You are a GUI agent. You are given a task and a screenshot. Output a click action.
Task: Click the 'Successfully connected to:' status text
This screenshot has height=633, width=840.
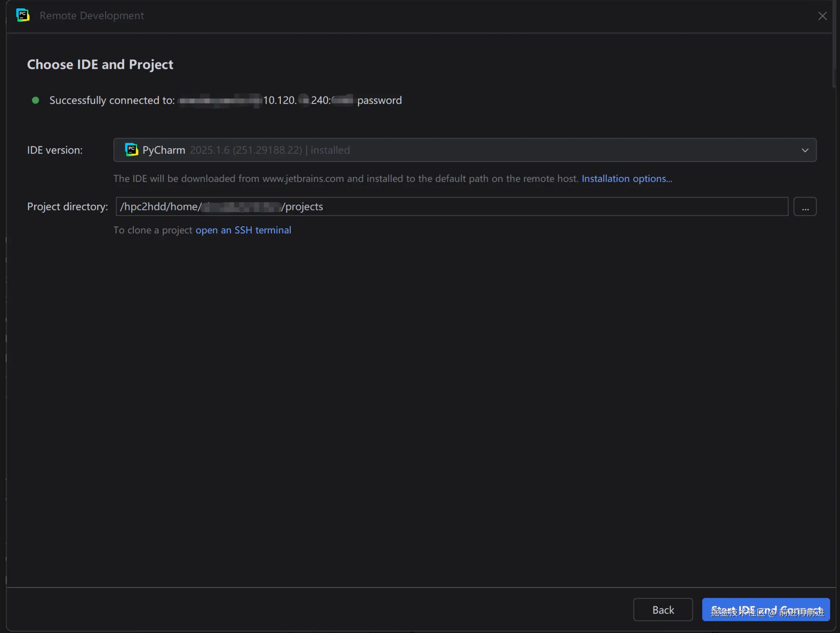tap(112, 100)
